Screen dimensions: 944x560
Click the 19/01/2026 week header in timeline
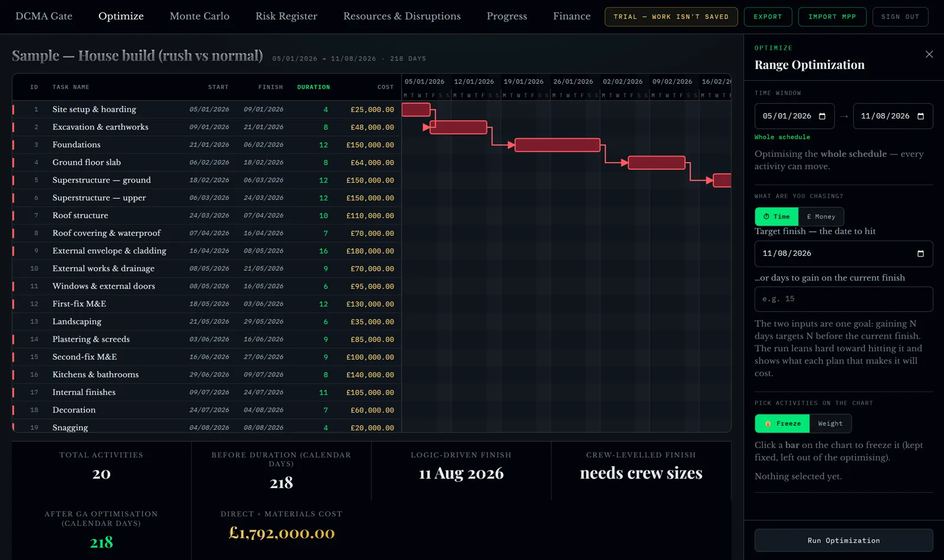click(523, 82)
